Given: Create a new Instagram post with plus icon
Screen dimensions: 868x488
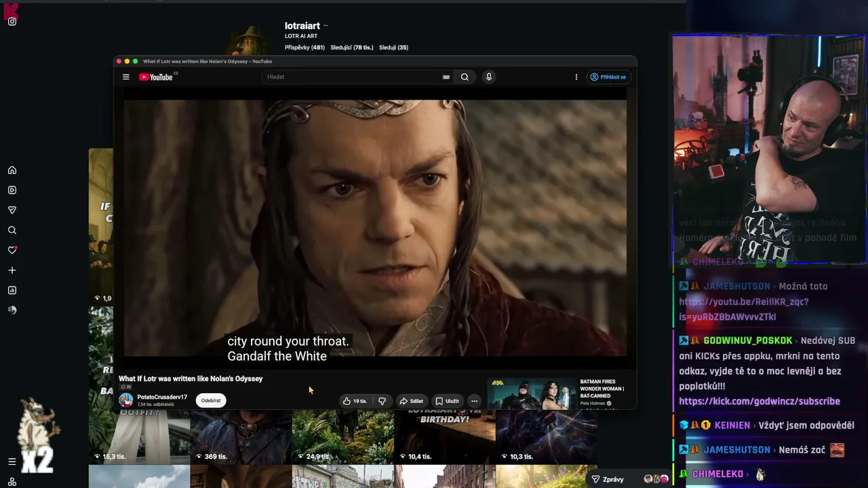Looking at the screenshot, I should coord(12,270).
